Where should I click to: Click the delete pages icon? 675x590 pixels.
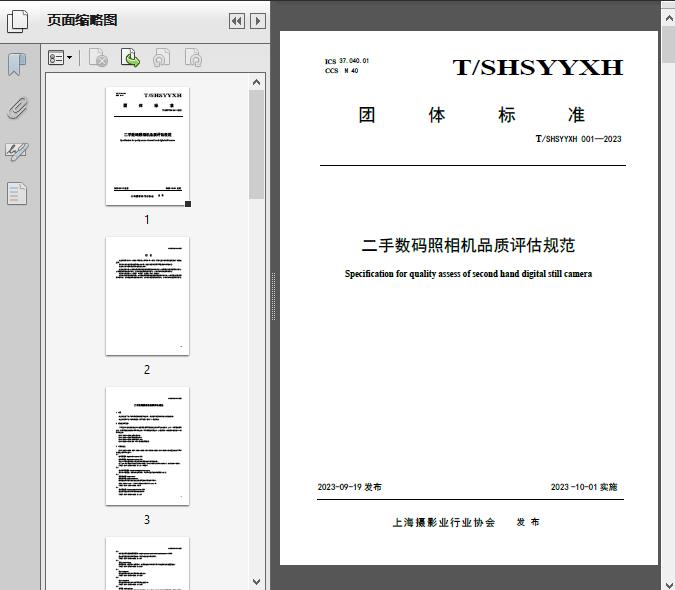click(98, 58)
